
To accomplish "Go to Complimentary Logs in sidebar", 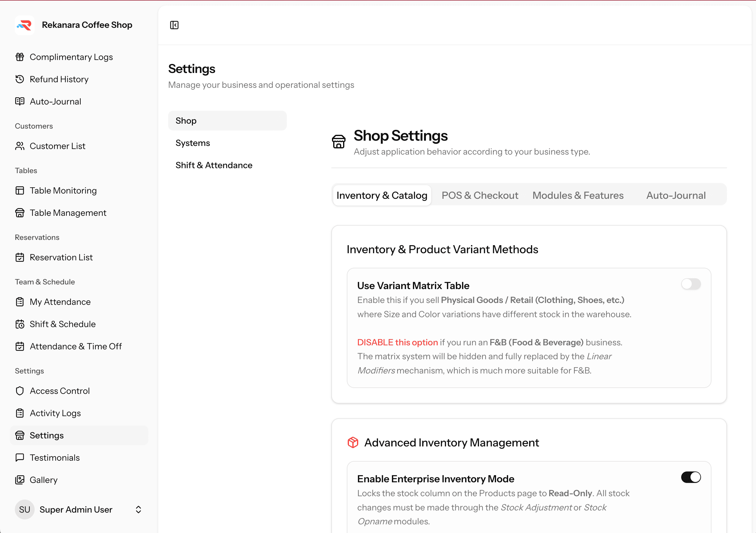I will tap(79, 57).
